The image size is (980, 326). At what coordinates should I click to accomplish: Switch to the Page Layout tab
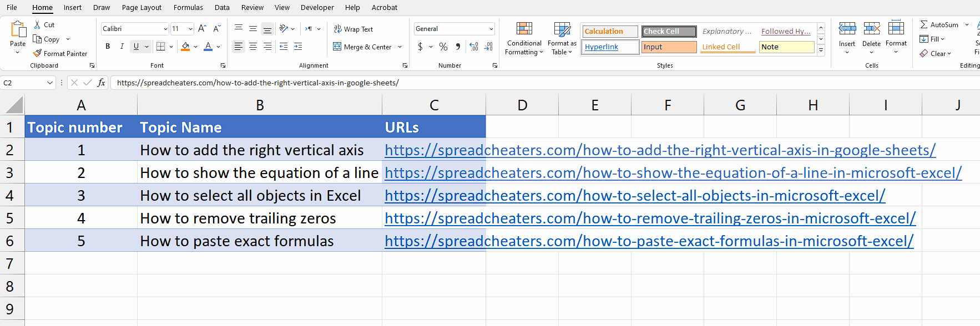coord(142,7)
